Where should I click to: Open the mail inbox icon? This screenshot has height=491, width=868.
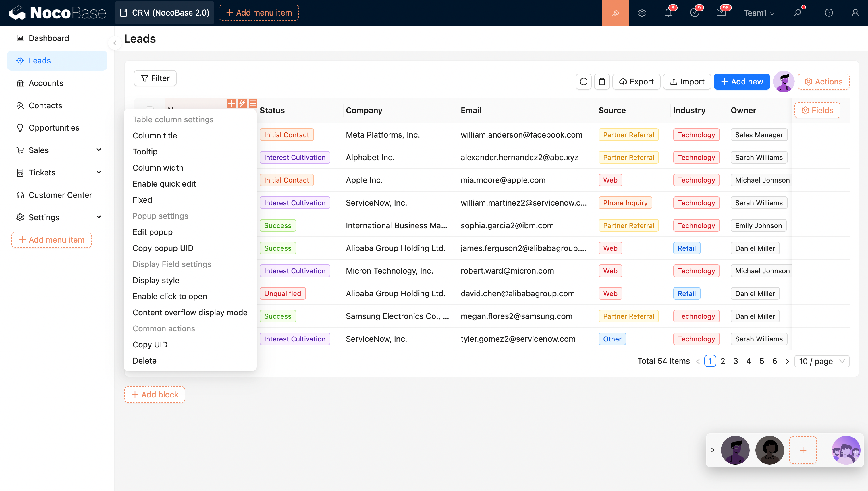click(x=721, y=13)
